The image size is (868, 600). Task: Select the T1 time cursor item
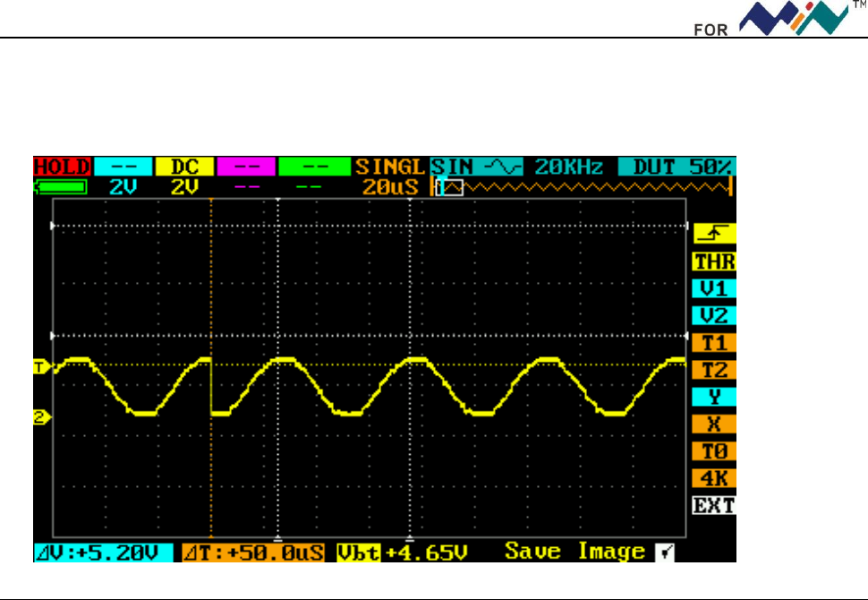click(x=714, y=343)
